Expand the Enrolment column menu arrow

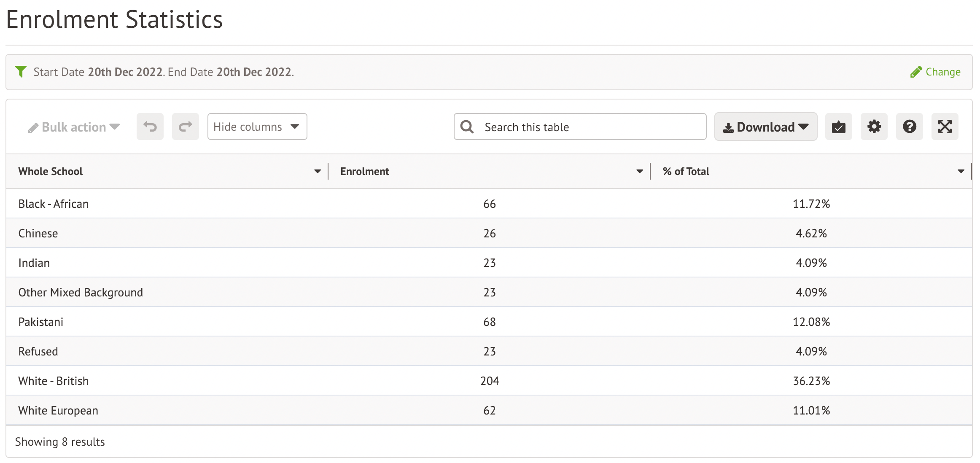click(640, 171)
